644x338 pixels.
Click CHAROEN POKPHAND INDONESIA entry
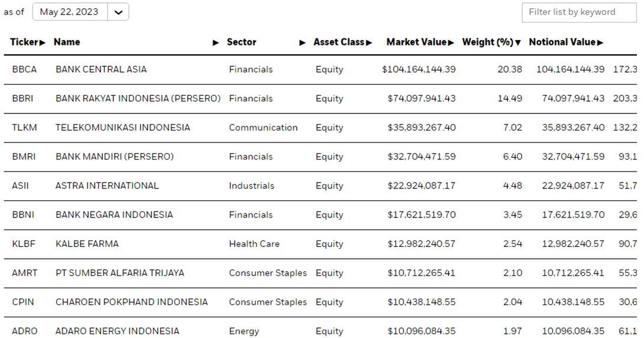[131, 303]
